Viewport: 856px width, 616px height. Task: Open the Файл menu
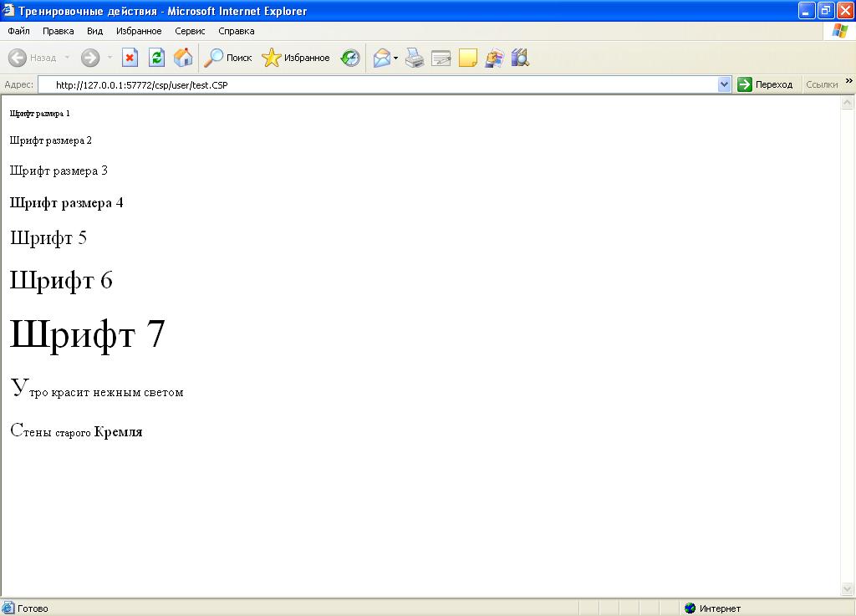coord(19,31)
